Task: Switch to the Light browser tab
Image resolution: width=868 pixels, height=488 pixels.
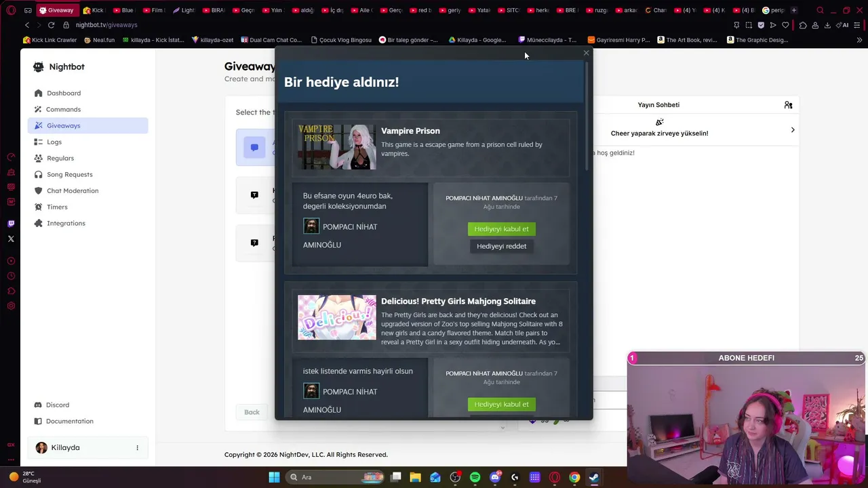Action: [183, 10]
